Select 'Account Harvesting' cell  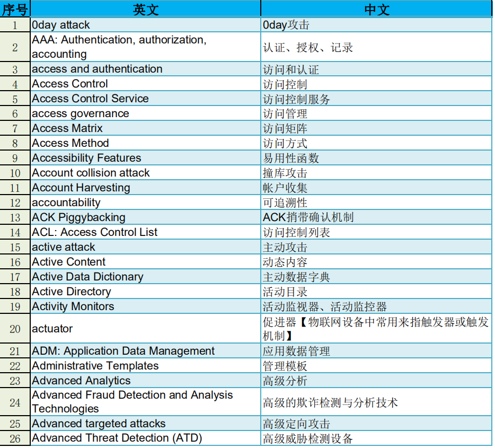click(146, 188)
